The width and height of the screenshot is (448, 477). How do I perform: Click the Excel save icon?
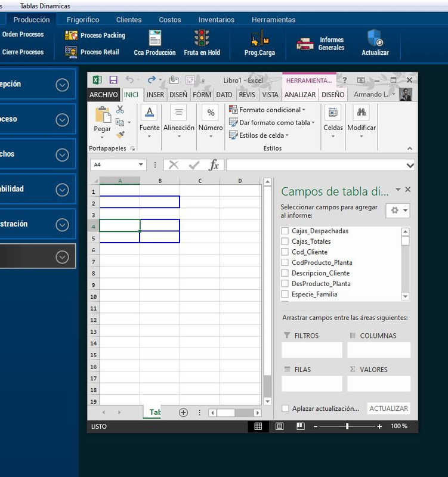tap(113, 80)
